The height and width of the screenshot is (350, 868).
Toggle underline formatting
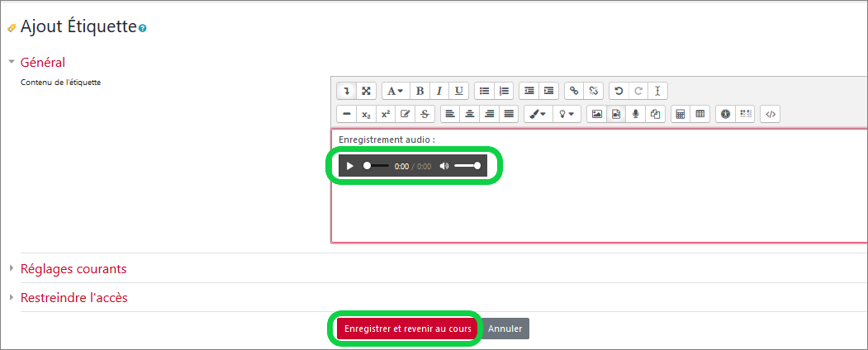coord(459,91)
